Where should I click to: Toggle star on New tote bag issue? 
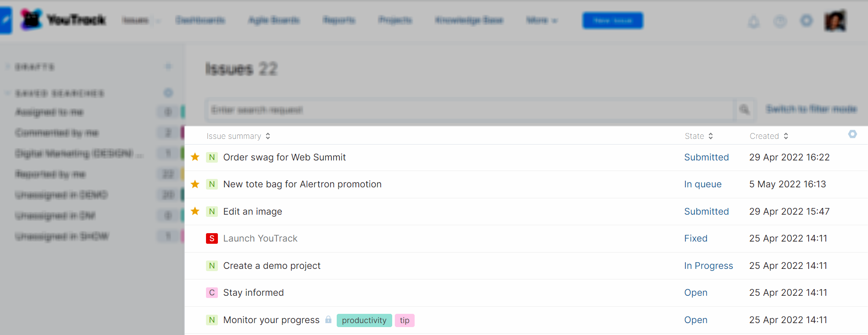point(195,184)
